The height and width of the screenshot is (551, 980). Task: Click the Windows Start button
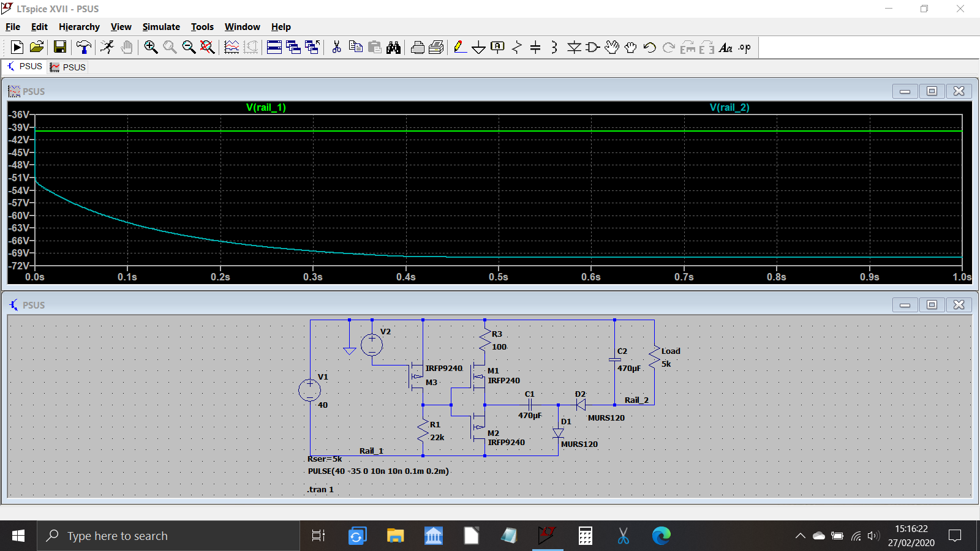coord(18,536)
